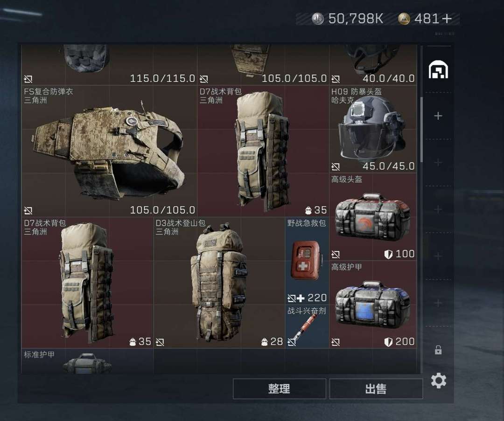
Task: Click 整理 to sort inventory
Action: click(280, 389)
